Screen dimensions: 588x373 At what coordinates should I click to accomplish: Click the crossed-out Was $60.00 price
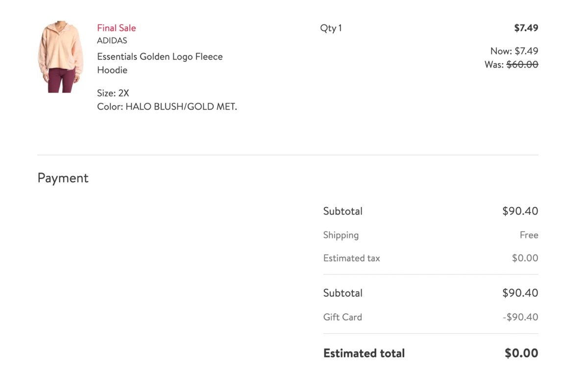[522, 64]
